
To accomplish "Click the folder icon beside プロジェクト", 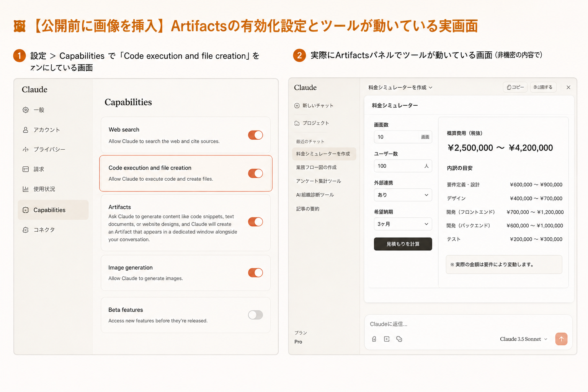I will coord(297,123).
